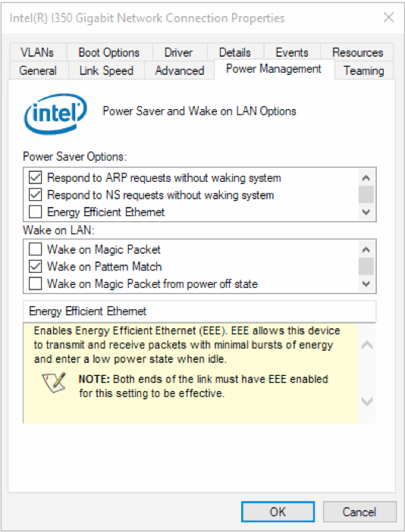Click the Cancel button
This screenshot has width=405, height=532.
pos(359,512)
